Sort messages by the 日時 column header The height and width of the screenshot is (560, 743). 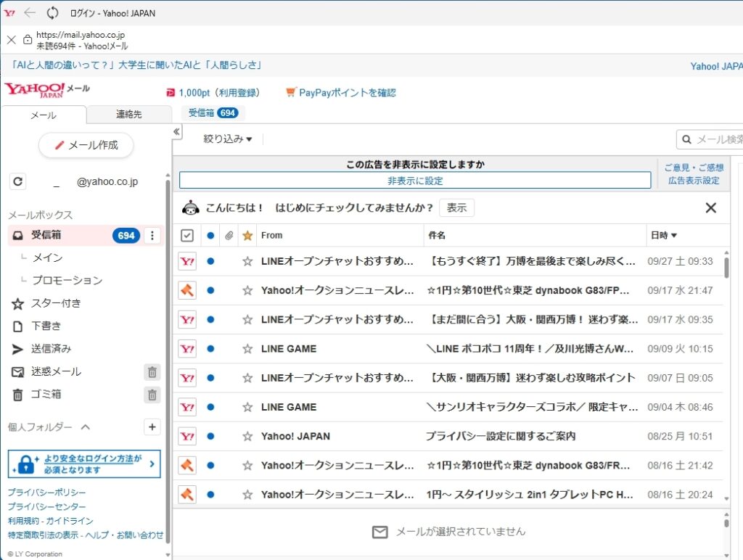pyautogui.click(x=663, y=235)
